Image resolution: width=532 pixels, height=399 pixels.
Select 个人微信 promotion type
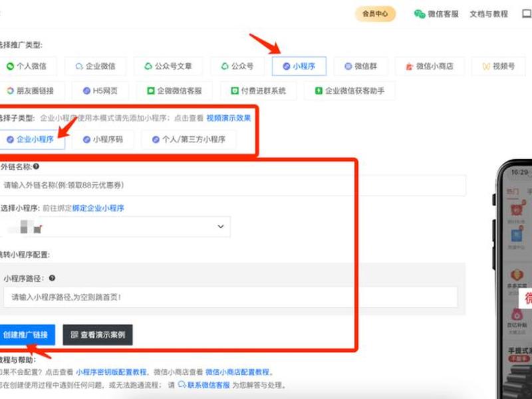point(27,66)
